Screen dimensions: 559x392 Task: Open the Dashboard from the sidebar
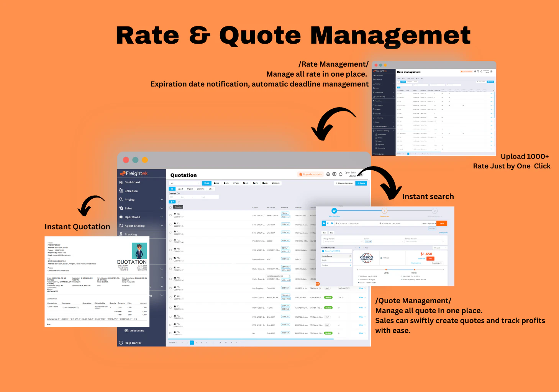pos(131,182)
